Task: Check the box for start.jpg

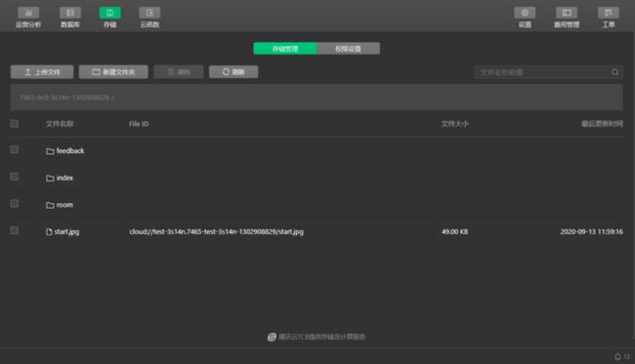Action: pos(15,230)
